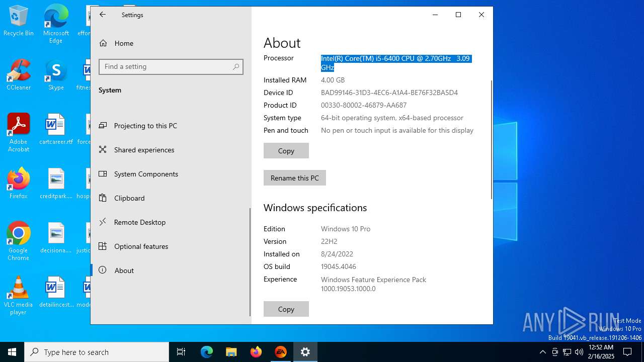The width and height of the screenshot is (644, 362).
Task: Click the Find a setting search box
Action: [171, 66]
